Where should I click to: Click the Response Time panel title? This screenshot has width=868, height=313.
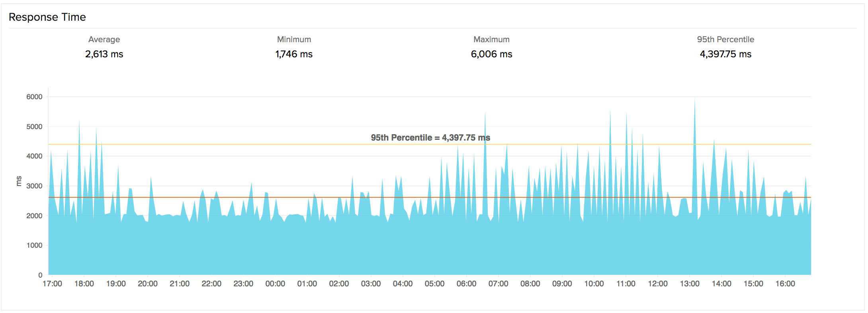coord(47,17)
